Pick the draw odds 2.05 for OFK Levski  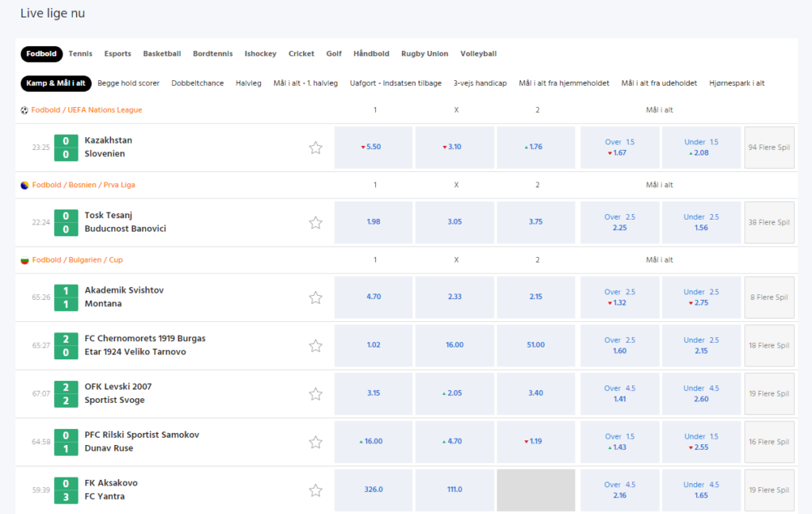454,393
